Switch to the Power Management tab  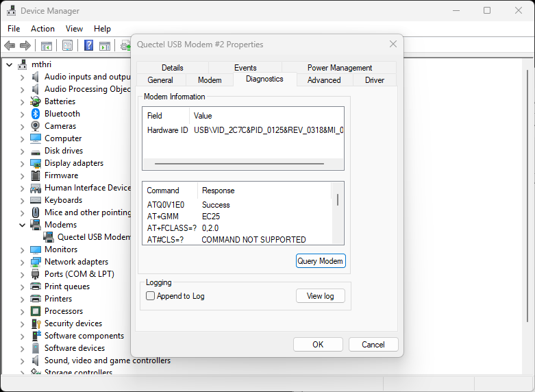[340, 68]
